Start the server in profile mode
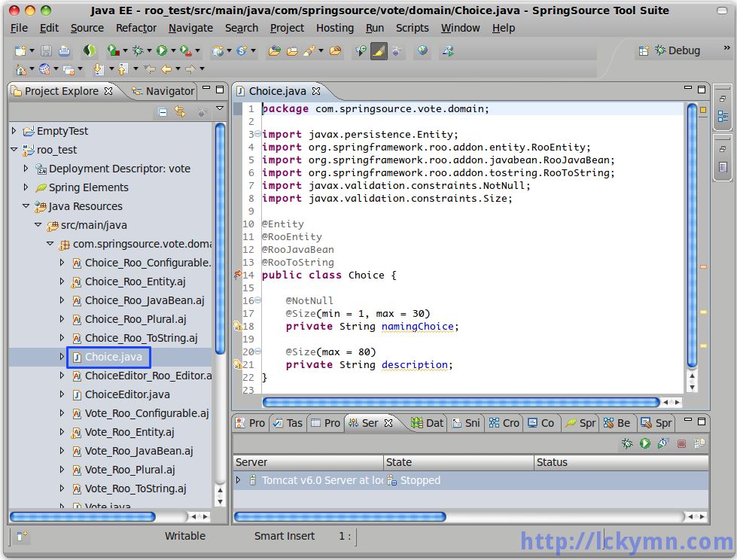The height and width of the screenshot is (560, 737). tap(663, 443)
